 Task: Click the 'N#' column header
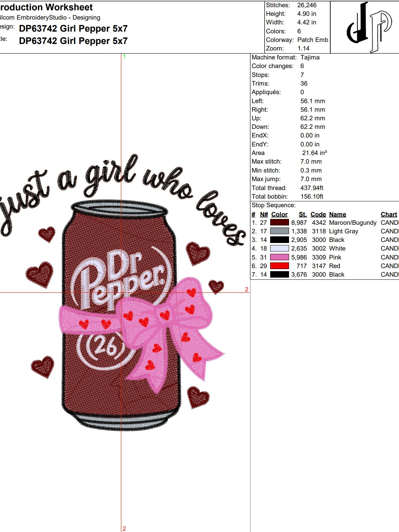tap(264, 214)
